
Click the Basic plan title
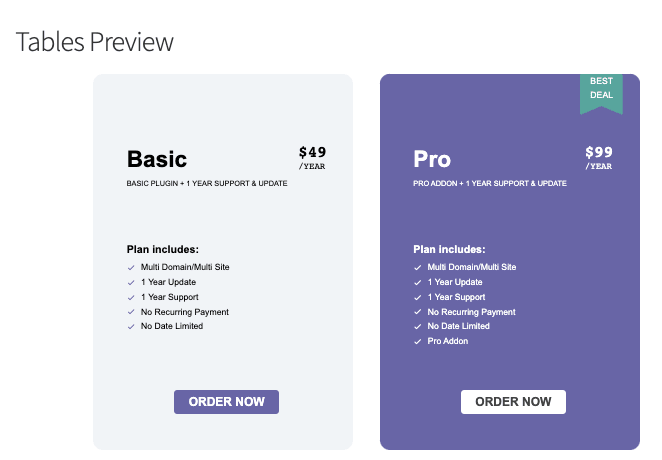157,159
